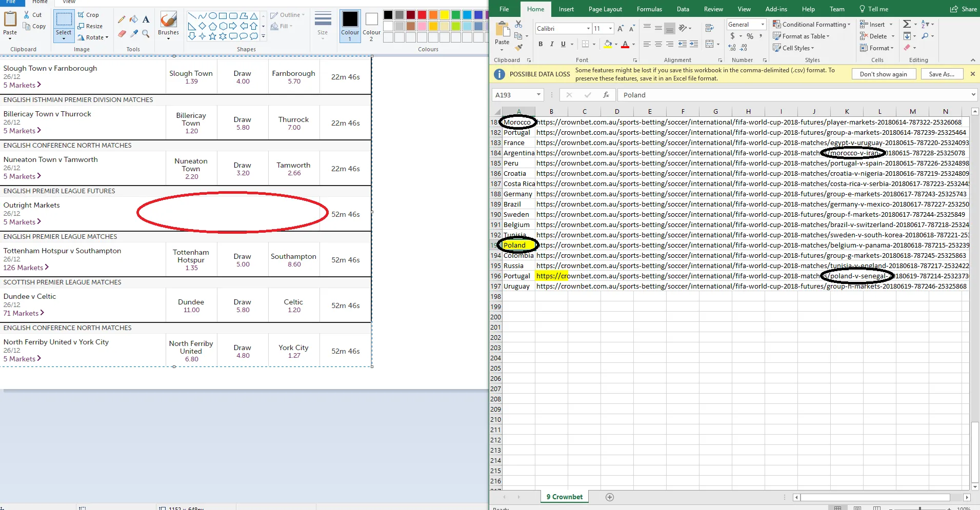Image resolution: width=980 pixels, height=510 pixels.
Task: Click the AutoSum sigma icon
Action: point(907,24)
